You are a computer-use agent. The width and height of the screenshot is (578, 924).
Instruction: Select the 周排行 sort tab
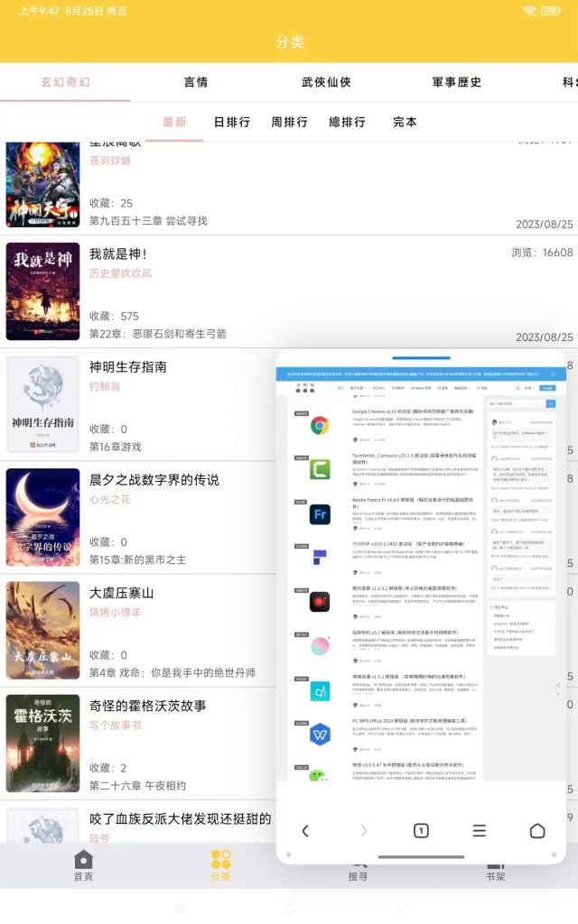tap(289, 122)
